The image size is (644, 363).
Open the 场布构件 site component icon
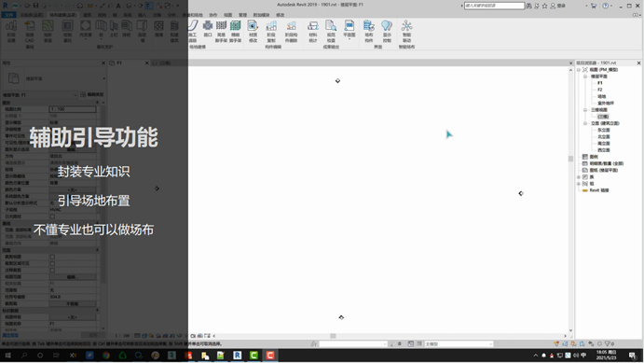(369, 31)
